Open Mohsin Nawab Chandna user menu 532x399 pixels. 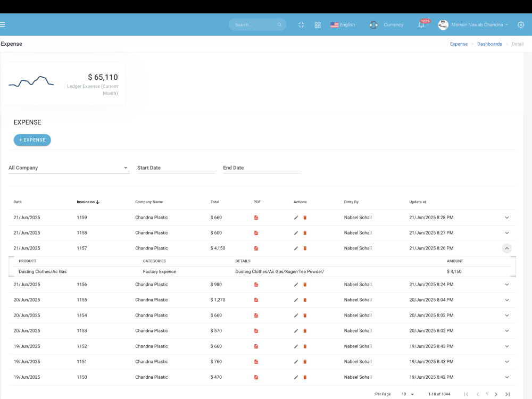coord(473,25)
